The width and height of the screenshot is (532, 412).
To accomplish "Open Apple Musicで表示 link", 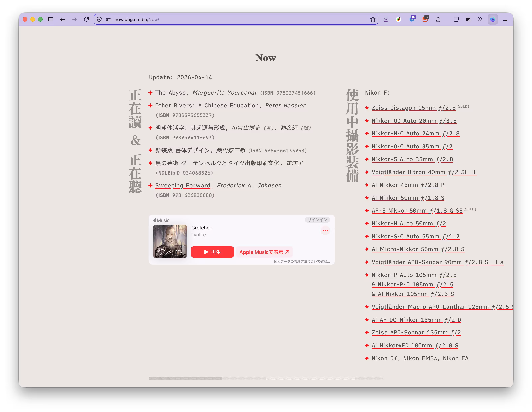I will 264,252.
